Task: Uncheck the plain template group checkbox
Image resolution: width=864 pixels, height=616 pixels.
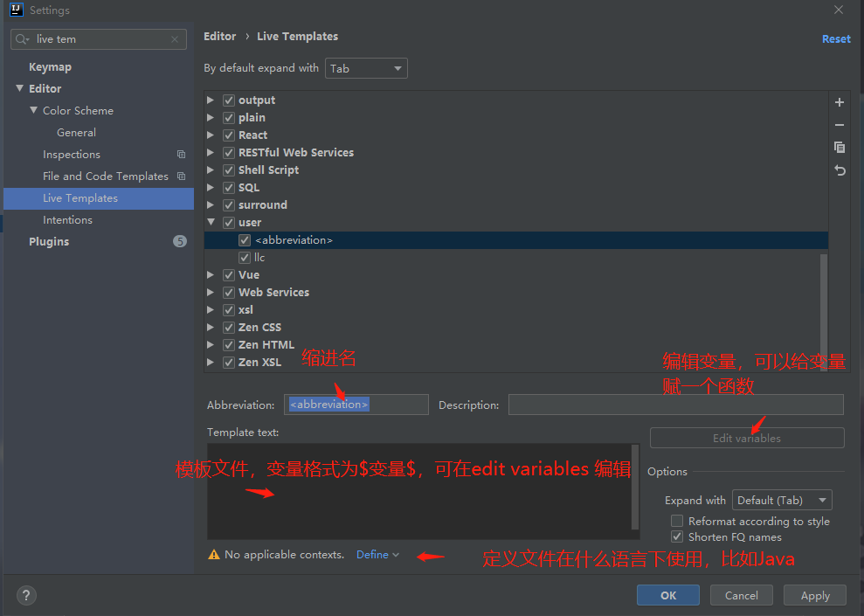Action: [229, 118]
